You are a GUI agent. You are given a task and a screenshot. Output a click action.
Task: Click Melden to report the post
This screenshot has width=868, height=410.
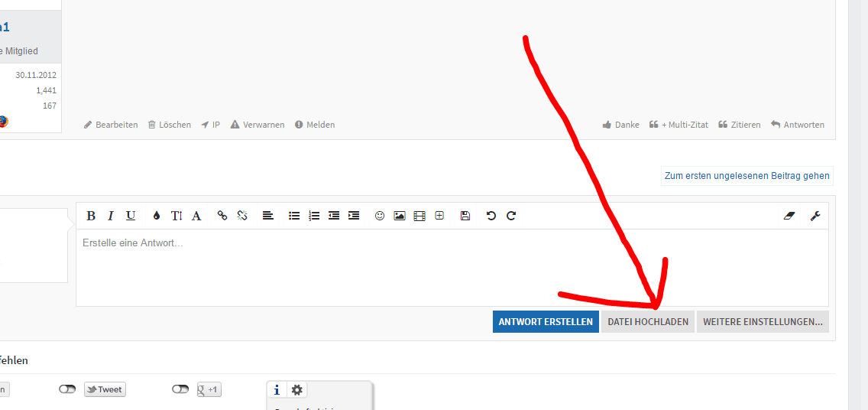[x=315, y=125]
